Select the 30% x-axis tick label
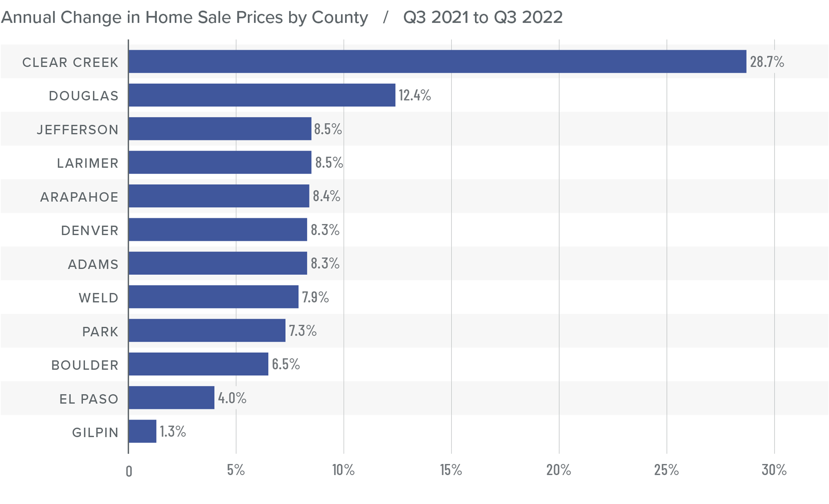 (774, 470)
